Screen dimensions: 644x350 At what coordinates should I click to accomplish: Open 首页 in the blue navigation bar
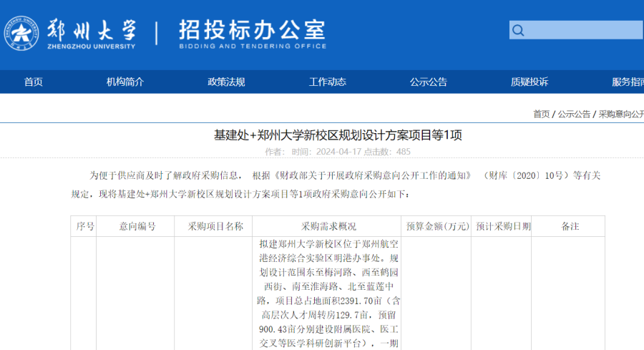tap(34, 82)
